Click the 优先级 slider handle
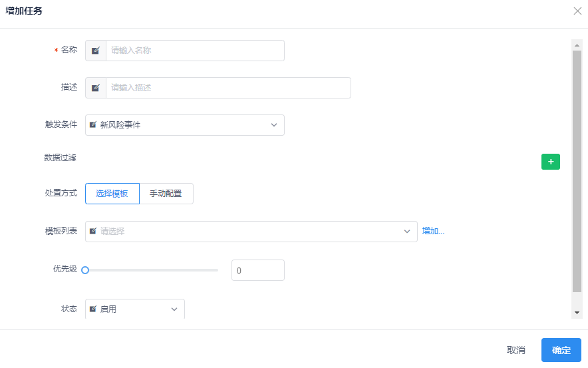The height and width of the screenshot is (368, 588). (85, 270)
